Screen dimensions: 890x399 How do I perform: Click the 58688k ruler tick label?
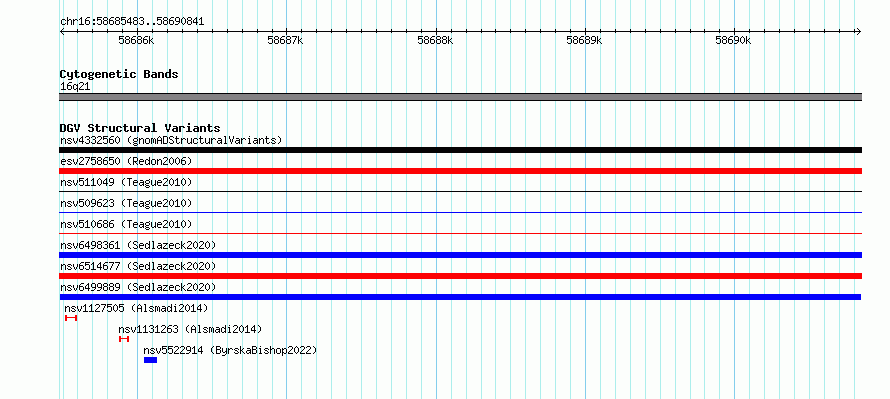[435, 41]
